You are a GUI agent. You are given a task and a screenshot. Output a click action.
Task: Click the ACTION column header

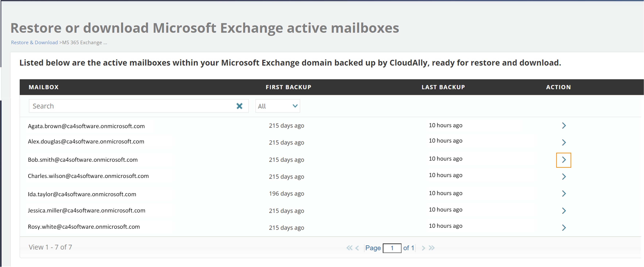(558, 87)
